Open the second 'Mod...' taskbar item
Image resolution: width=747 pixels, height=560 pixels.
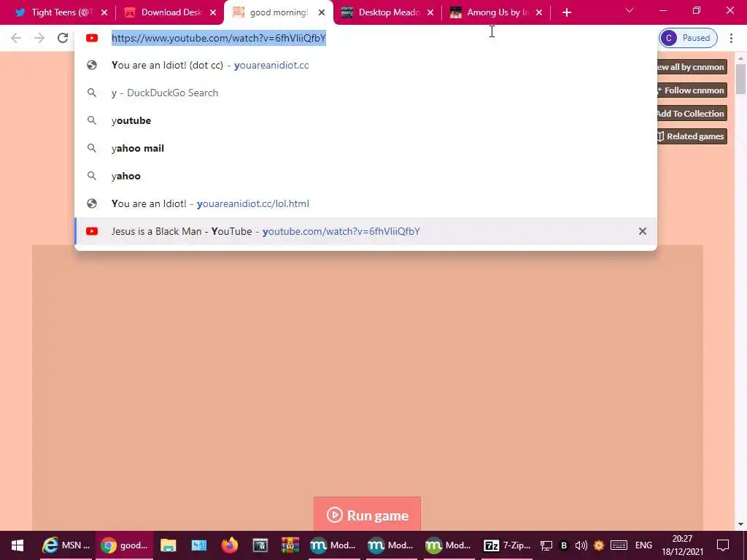(391, 545)
